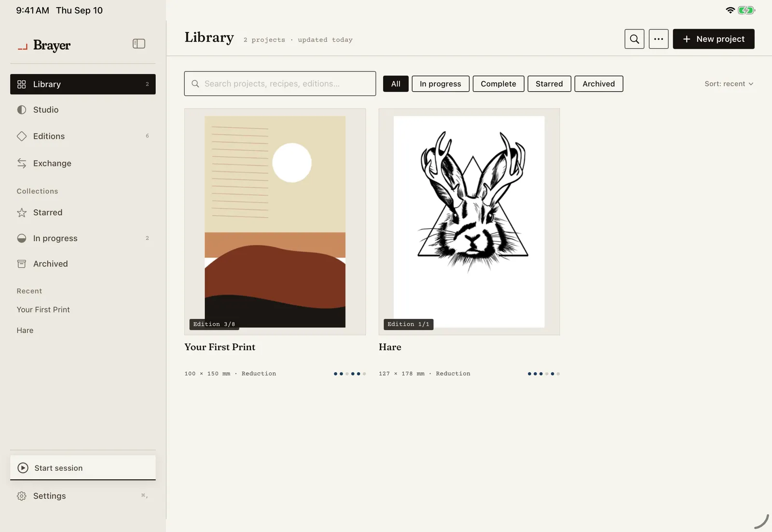Filter by Starred chip
772x532 pixels.
[549, 84]
